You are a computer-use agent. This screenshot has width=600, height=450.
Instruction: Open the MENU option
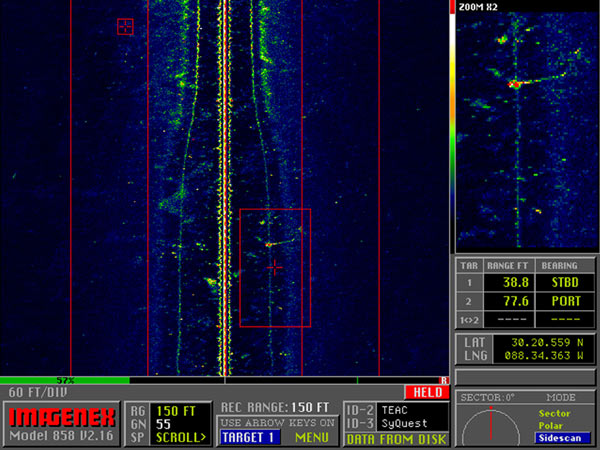point(311,437)
